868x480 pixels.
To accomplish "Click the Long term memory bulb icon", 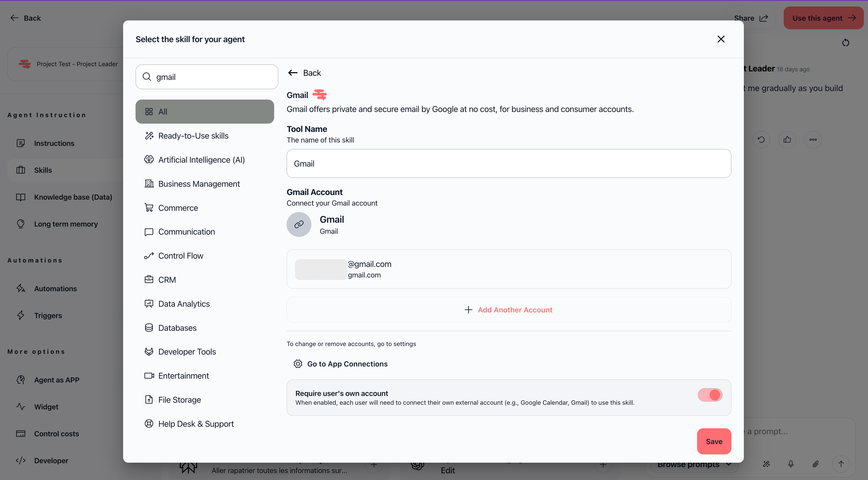I will click(20, 224).
